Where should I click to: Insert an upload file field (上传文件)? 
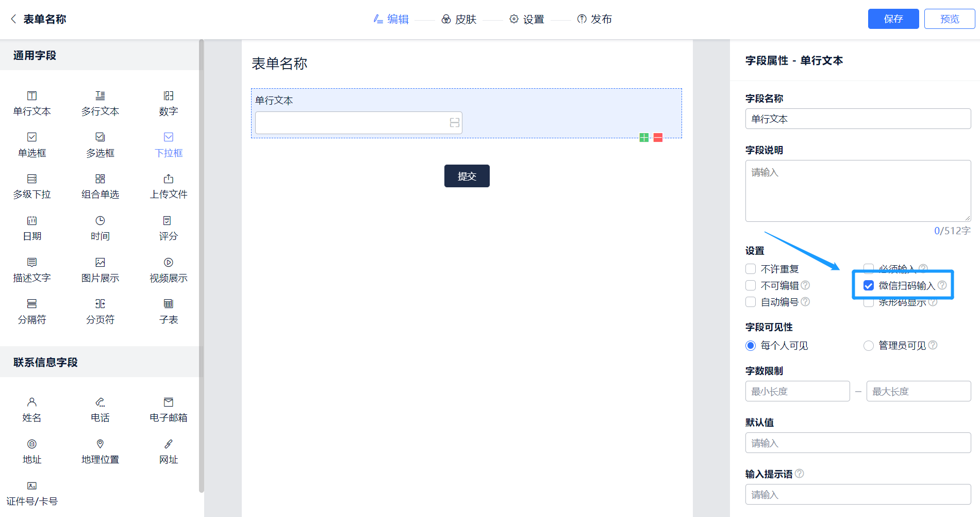coord(169,186)
